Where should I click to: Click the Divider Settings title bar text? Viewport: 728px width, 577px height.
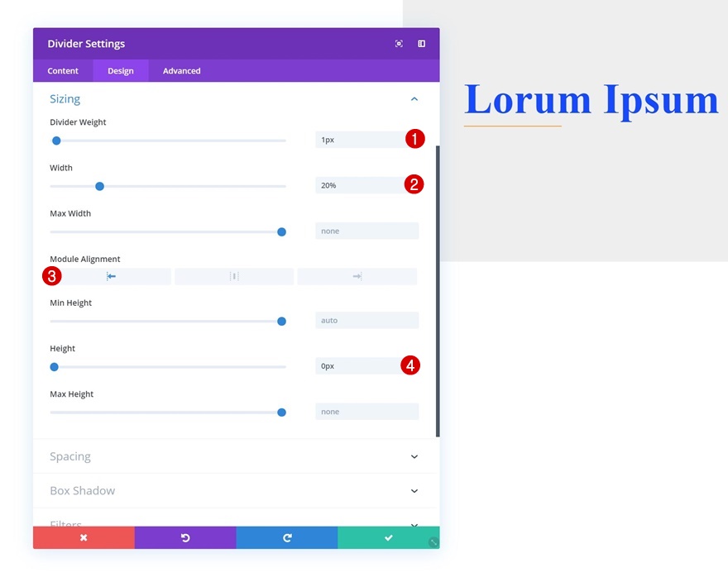point(86,44)
